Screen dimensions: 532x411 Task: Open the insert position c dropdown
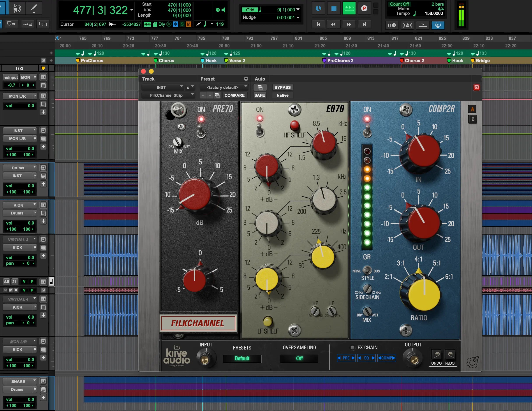tap(190, 87)
